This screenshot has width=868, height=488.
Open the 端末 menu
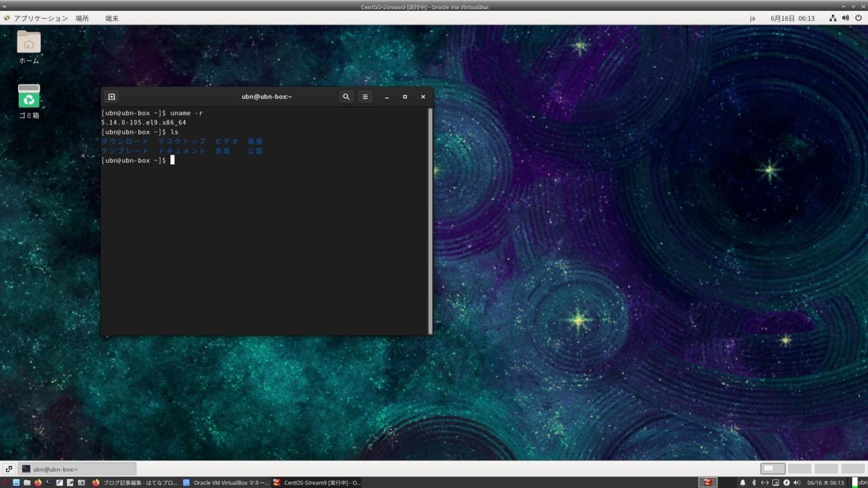[111, 18]
